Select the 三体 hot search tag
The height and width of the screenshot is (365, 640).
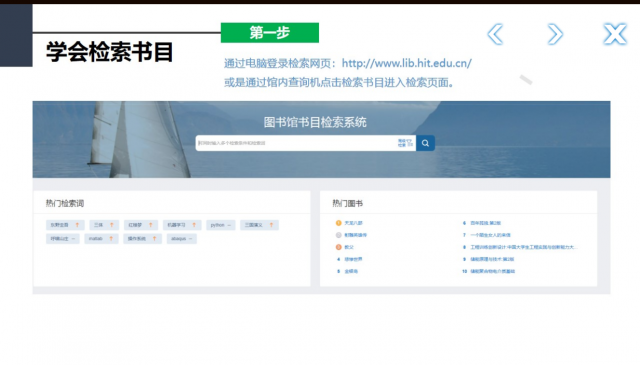104,225
